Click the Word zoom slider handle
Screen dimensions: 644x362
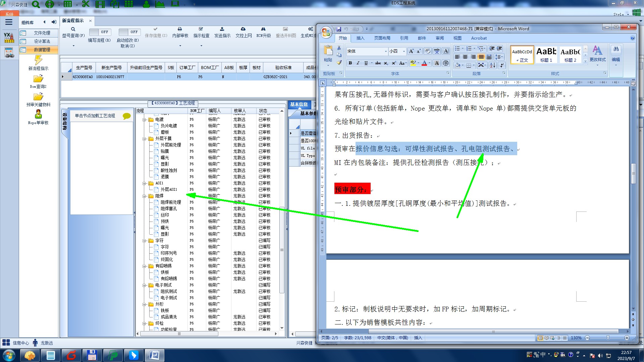point(608,338)
